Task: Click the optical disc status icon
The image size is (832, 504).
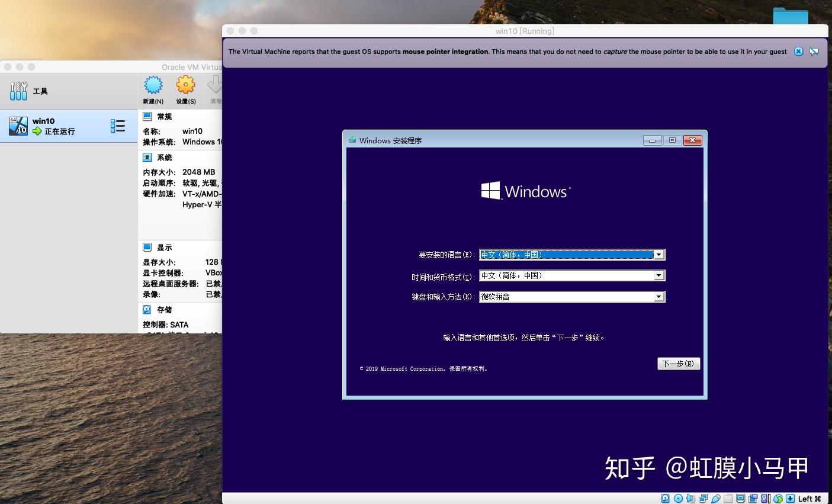Action: [679, 499]
